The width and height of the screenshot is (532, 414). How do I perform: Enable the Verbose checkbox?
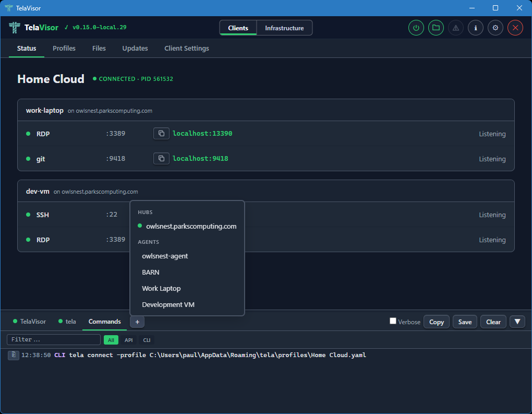coord(393,321)
